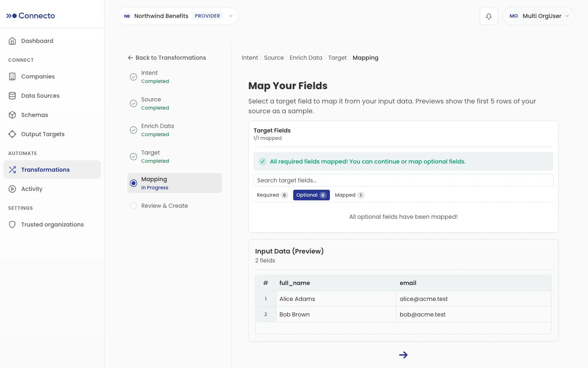Click the Enrich Data step check icon

134,130
